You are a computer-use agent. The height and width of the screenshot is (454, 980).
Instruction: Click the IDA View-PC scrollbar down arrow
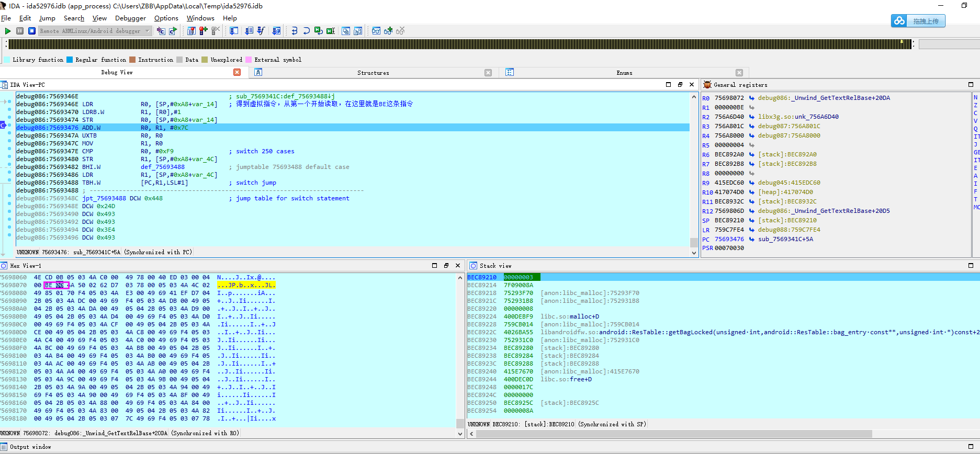(x=694, y=253)
